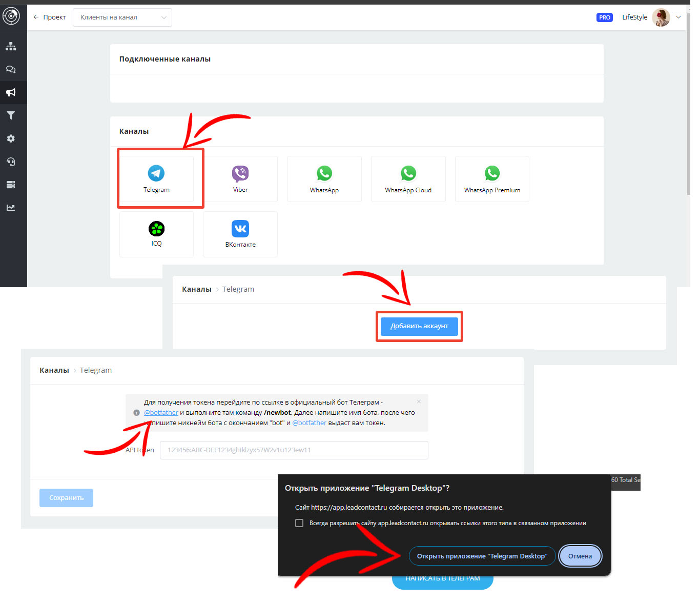Select the WhatsApp channel card

pos(324,178)
